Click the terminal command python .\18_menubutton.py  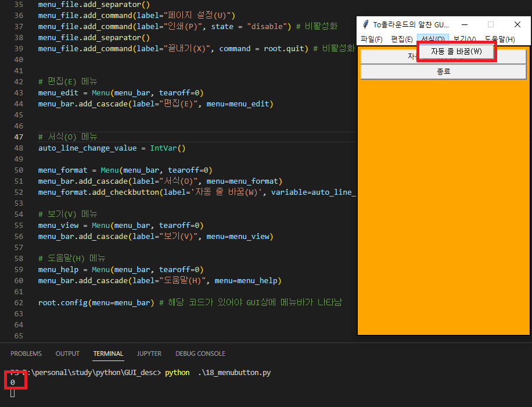pos(218,373)
